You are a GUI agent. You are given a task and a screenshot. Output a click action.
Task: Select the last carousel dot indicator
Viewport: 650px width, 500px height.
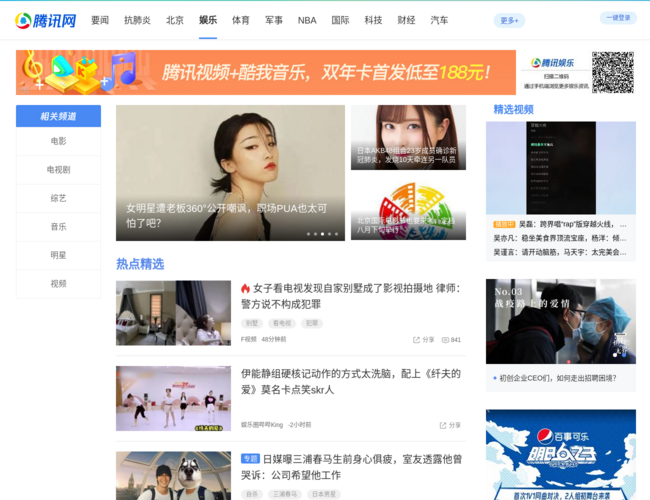click(x=337, y=234)
